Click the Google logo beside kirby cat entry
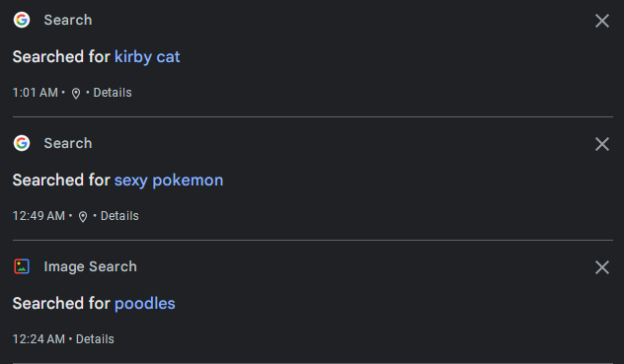This screenshot has width=624, height=364. pyautogui.click(x=22, y=20)
